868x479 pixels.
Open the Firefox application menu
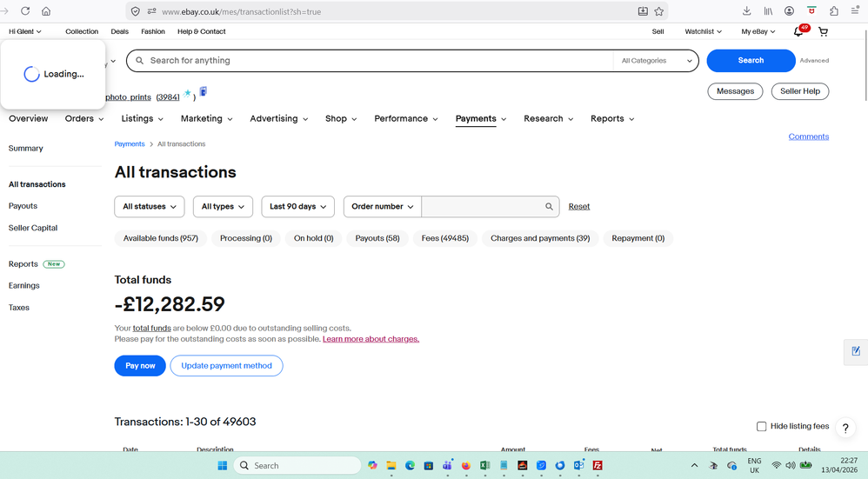855,11
